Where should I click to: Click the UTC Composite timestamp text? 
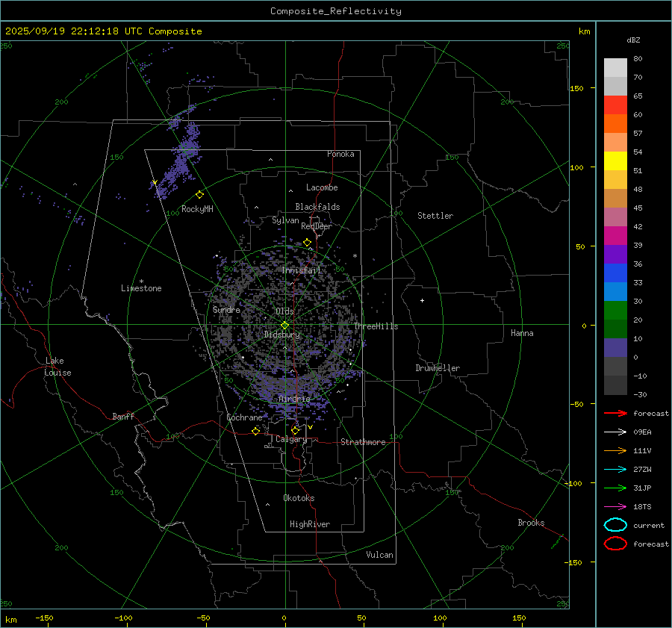tap(103, 31)
